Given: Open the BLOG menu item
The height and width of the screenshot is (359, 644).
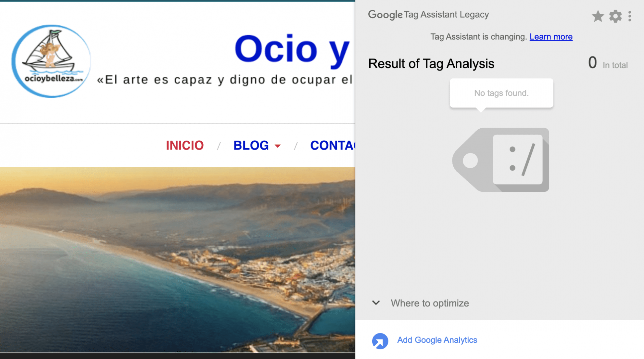Looking at the screenshot, I should (x=251, y=145).
